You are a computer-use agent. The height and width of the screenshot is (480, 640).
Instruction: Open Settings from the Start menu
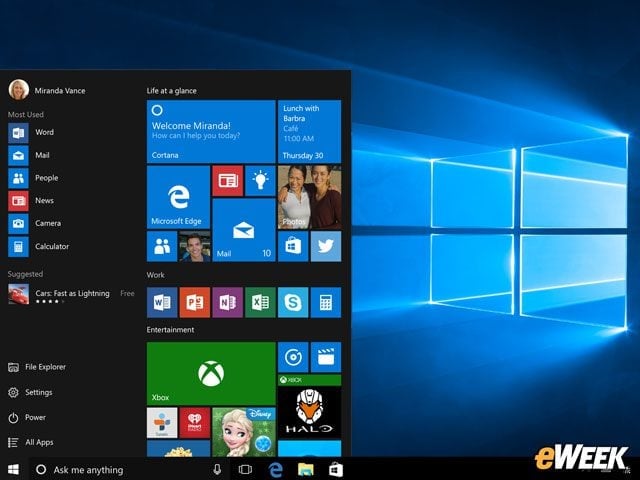30,392
